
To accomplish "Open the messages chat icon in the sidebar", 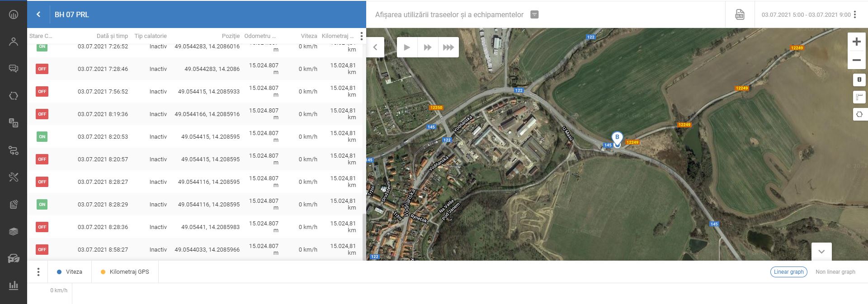I will click(14, 69).
